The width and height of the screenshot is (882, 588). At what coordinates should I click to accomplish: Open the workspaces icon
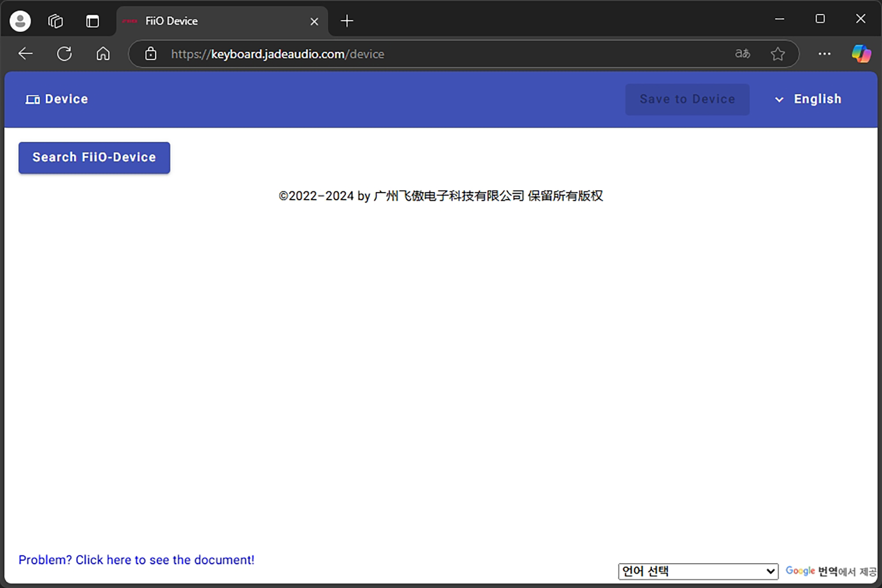tap(56, 21)
